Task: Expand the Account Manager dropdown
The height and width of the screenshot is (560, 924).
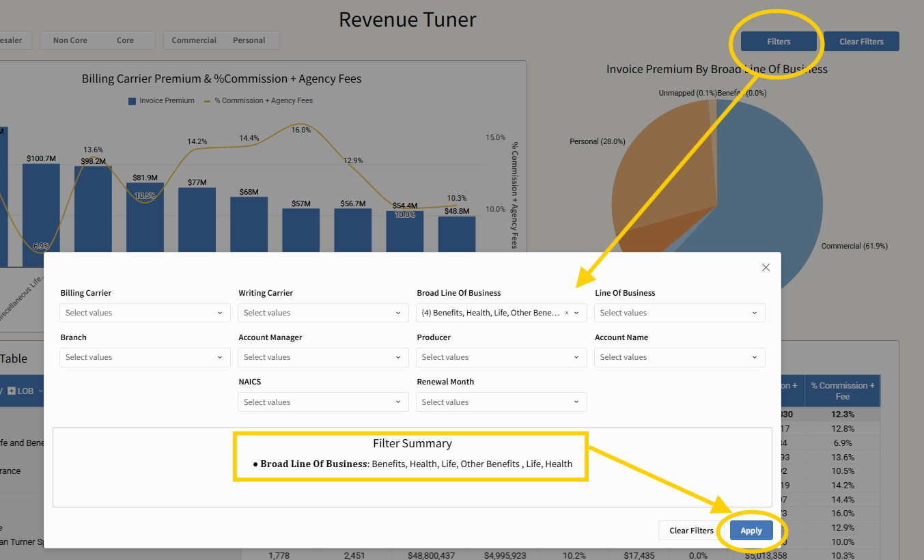Action: tap(323, 357)
